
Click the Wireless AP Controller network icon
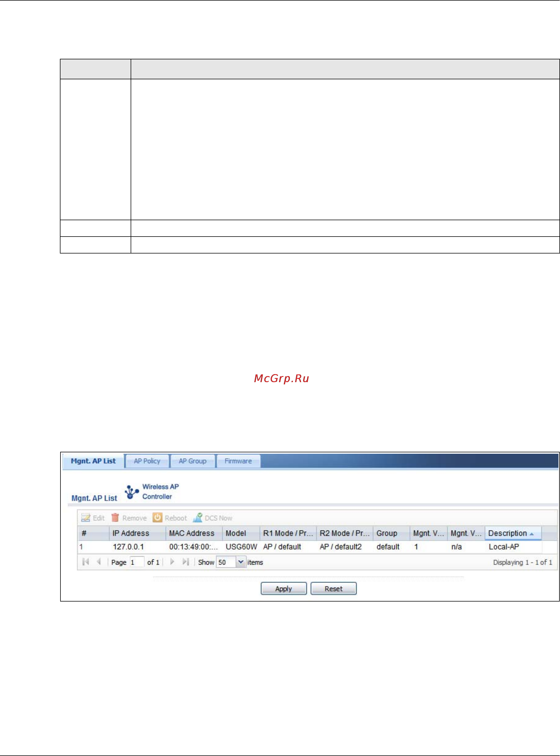pos(131,492)
